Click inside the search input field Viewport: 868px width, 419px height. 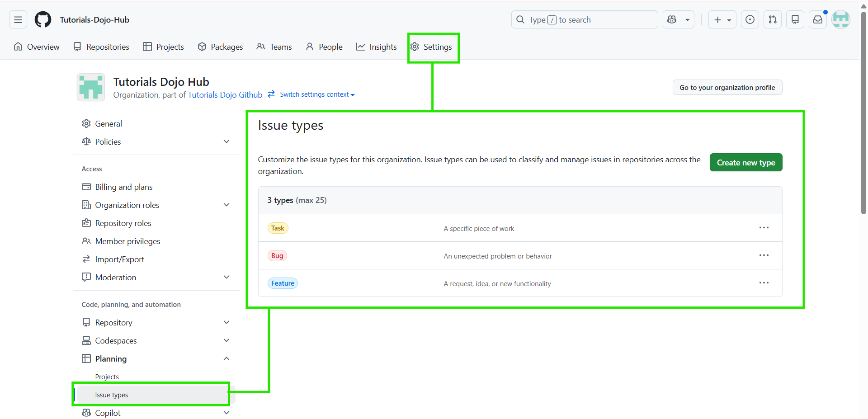tap(584, 19)
